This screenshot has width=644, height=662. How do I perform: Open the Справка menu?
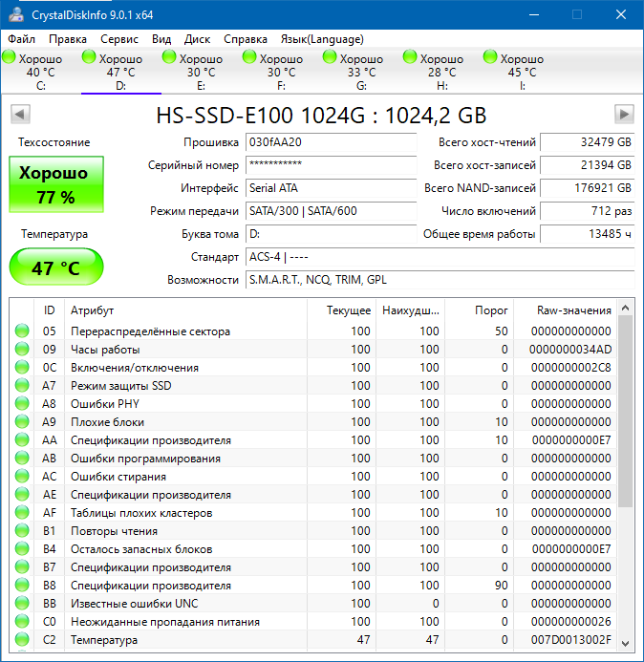pos(246,39)
